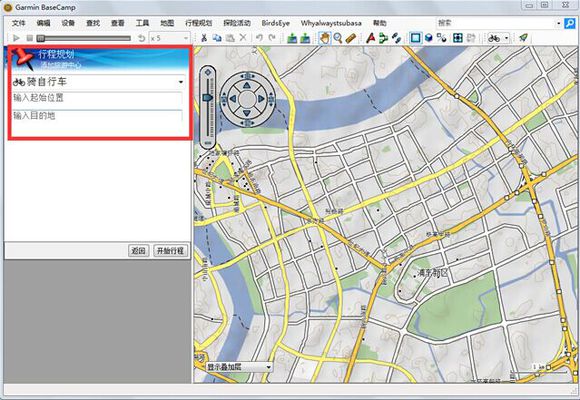Select the Zoom magnifier tool
The width and height of the screenshot is (580, 400).
pyautogui.click(x=338, y=38)
